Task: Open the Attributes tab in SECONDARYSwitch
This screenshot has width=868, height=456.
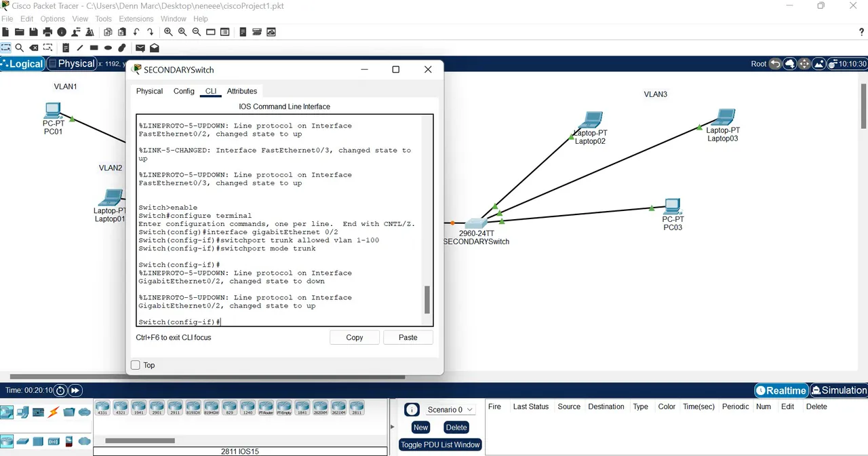Action: click(242, 91)
